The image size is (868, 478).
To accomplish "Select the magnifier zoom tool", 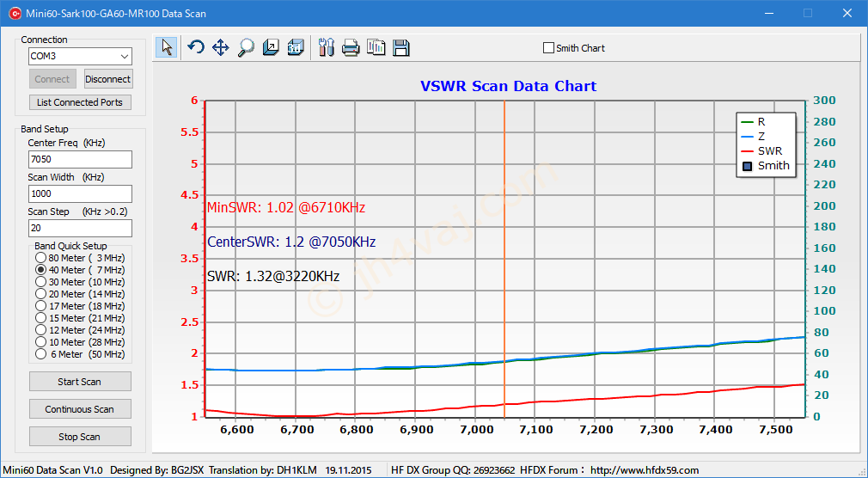I will (x=246, y=47).
